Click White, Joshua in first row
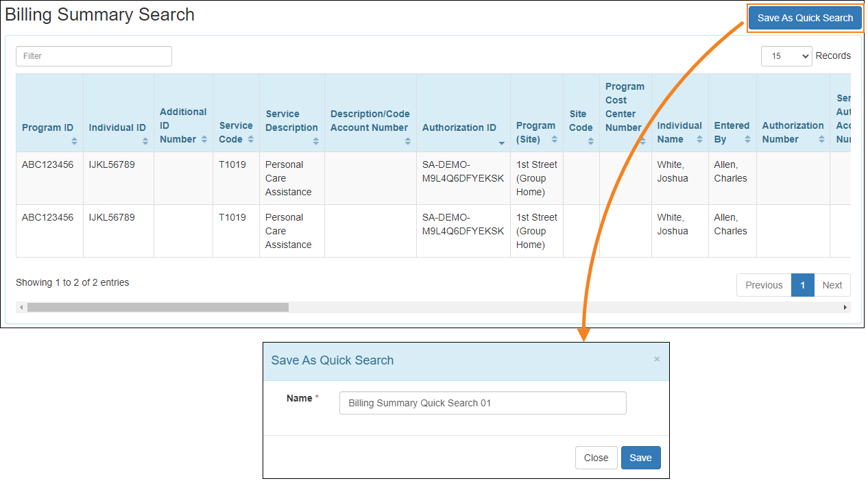Image resolution: width=868 pixels, height=481 pixels. [x=673, y=171]
